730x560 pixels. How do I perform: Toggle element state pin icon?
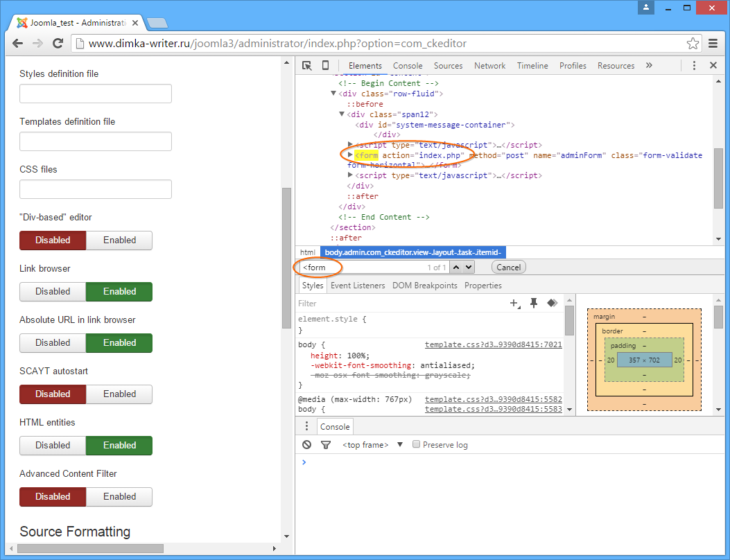(534, 304)
